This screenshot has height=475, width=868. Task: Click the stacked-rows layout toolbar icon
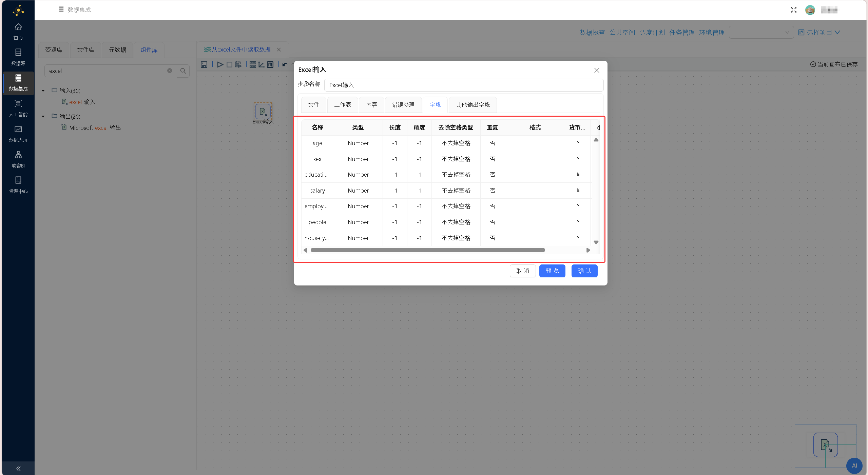click(253, 64)
